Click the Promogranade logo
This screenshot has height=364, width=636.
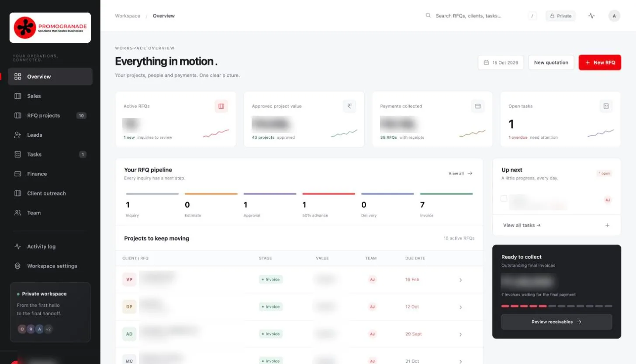tap(50, 27)
